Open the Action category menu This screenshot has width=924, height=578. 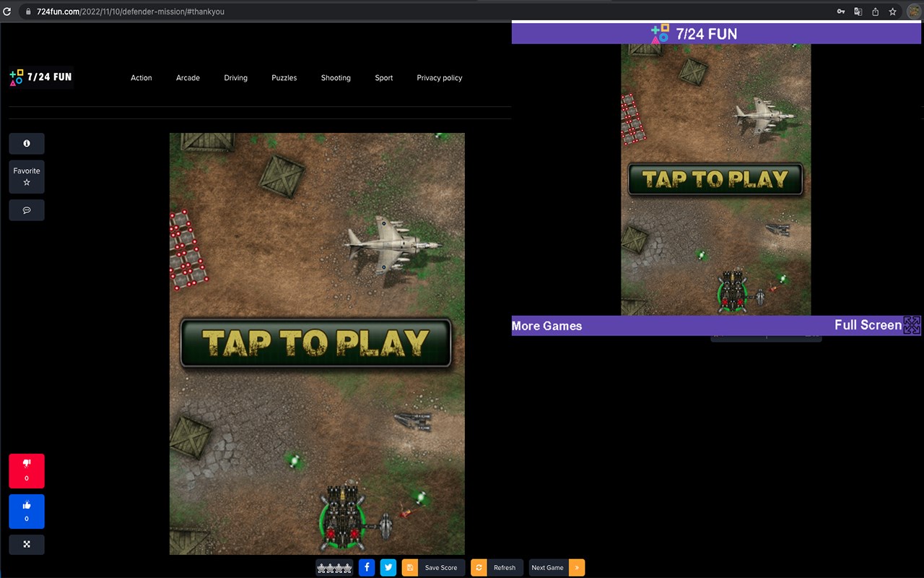141,78
